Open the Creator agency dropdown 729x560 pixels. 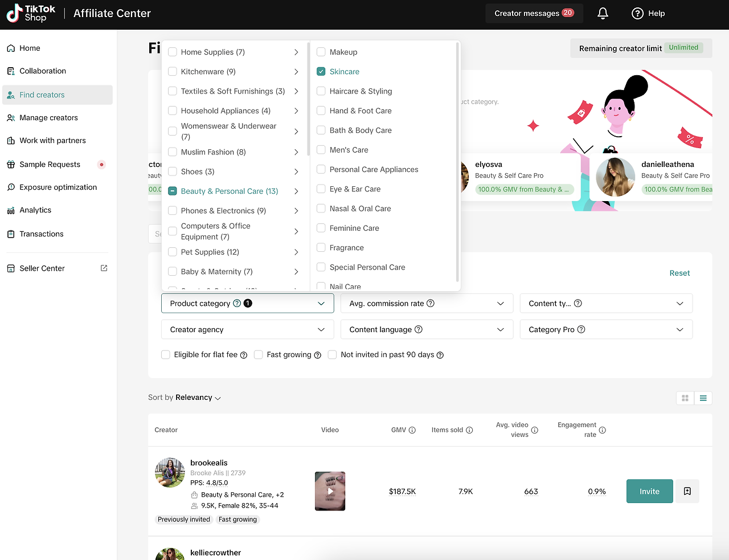(x=248, y=329)
